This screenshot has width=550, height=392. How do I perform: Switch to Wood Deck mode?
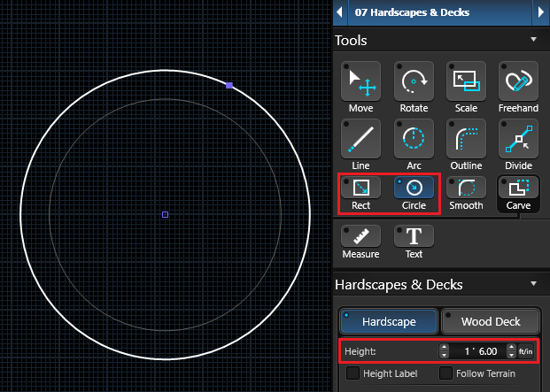coord(490,320)
